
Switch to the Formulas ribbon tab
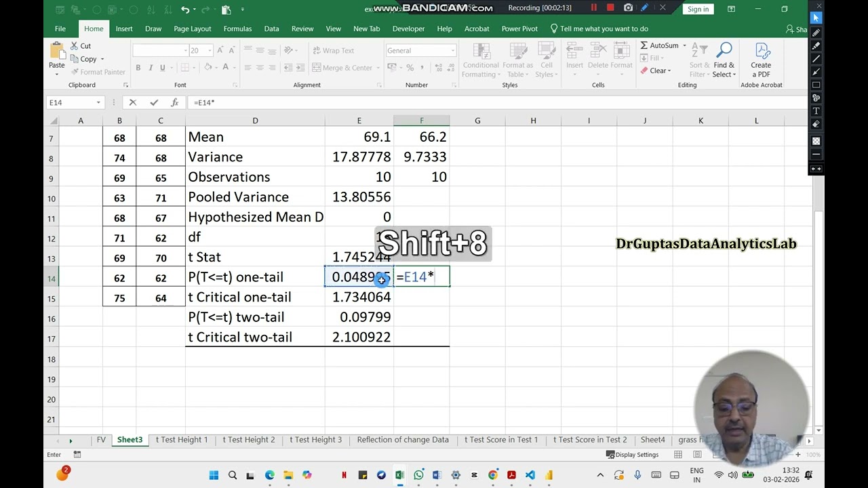237,28
